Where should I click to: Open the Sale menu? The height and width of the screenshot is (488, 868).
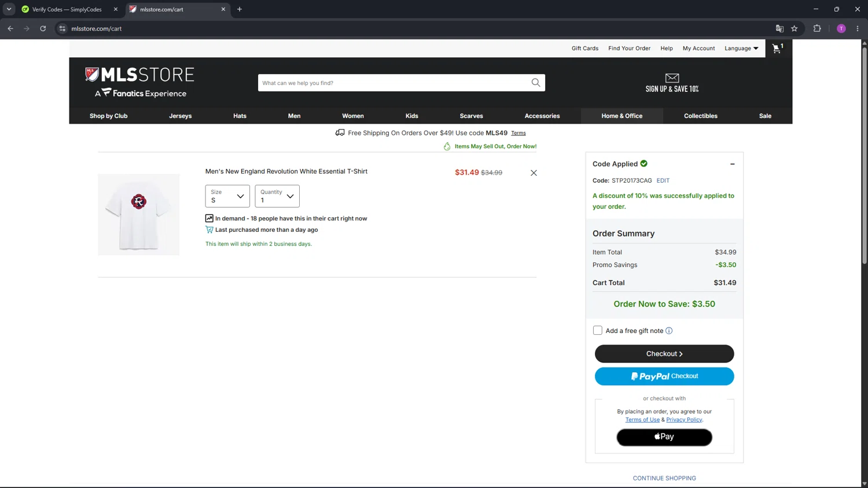coord(765,116)
